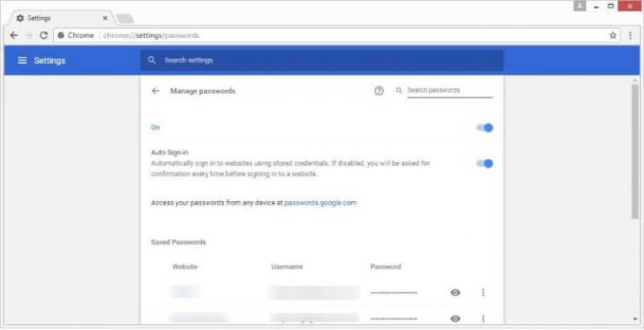
Task: Open the Chrome three-dot menu
Action: [x=630, y=35]
